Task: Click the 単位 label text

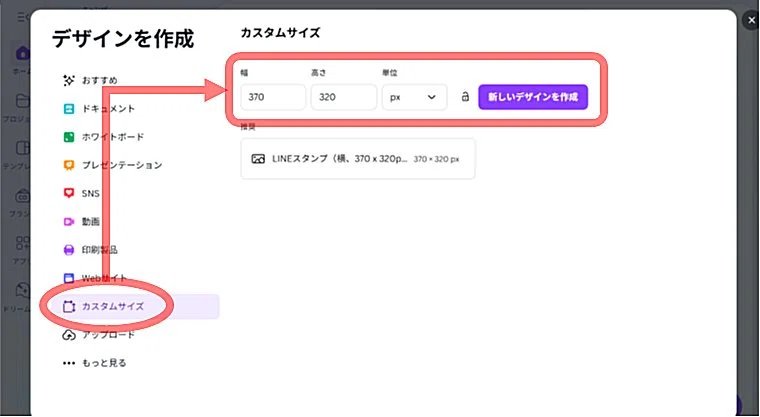Action: [390, 73]
